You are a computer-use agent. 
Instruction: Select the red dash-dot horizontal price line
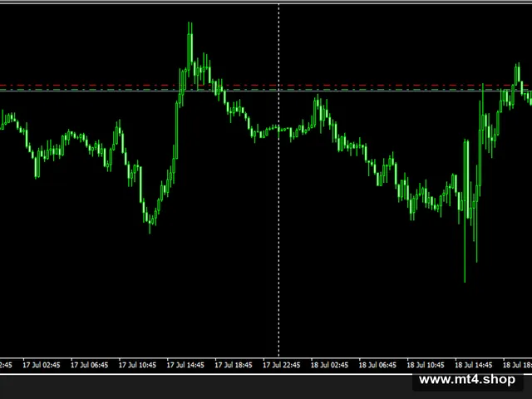coord(266,86)
